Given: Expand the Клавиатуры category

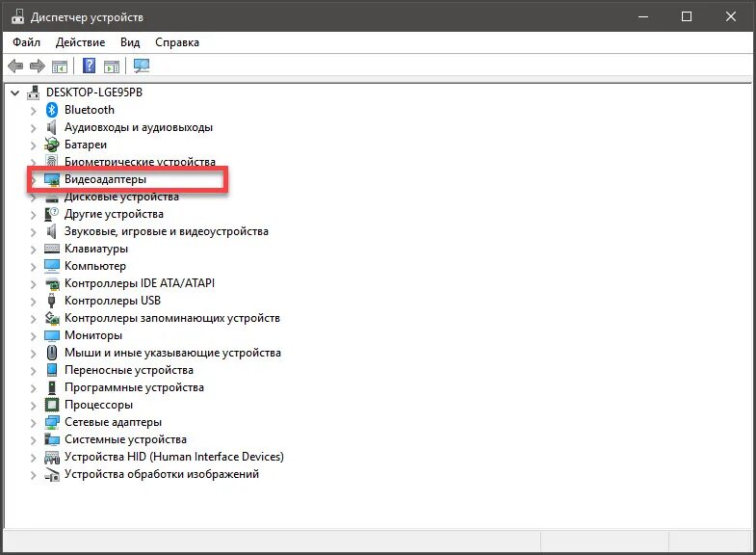Looking at the screenshot, I should [x=33, y=250].
